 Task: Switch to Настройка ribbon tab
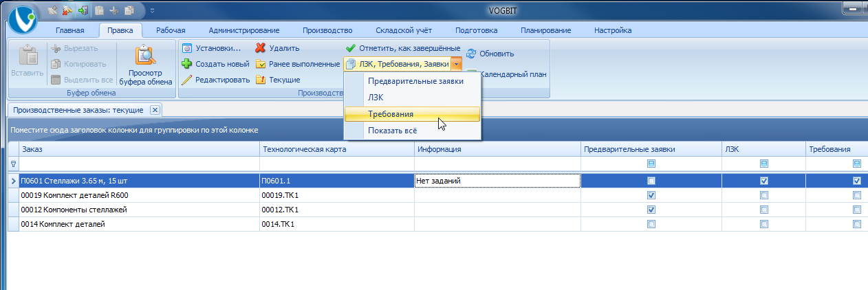(x=613, y=30)
